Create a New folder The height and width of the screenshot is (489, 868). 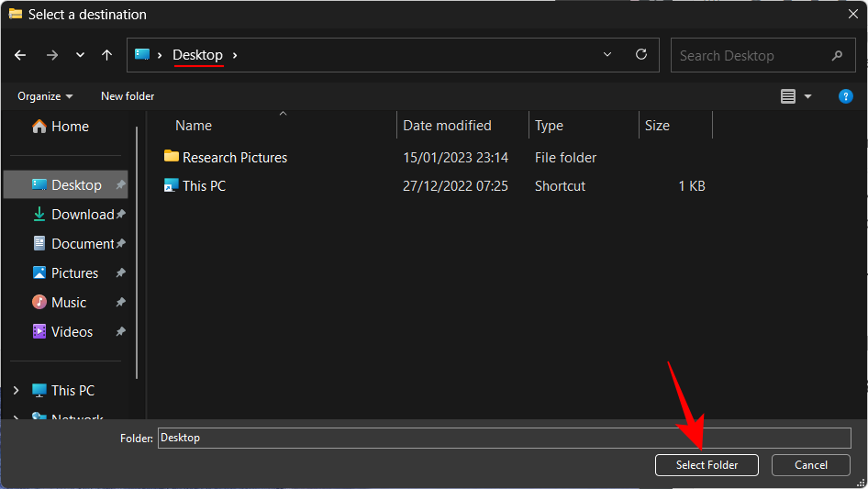coord(128,96)
